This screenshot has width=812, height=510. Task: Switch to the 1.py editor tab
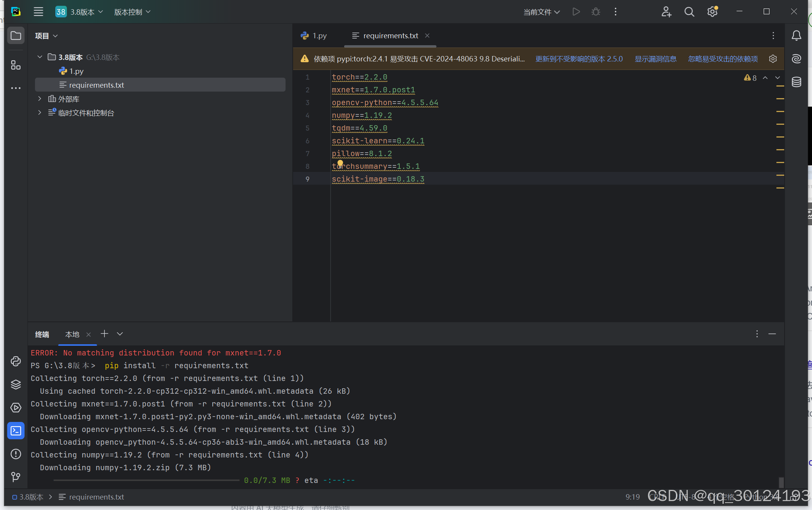click(x=314, y=36)
